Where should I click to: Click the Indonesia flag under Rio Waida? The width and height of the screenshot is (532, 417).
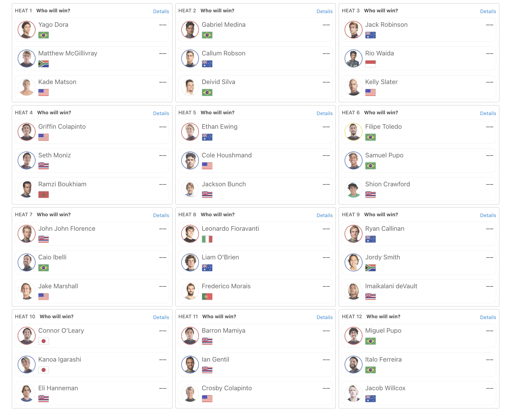tap(370, 64)
